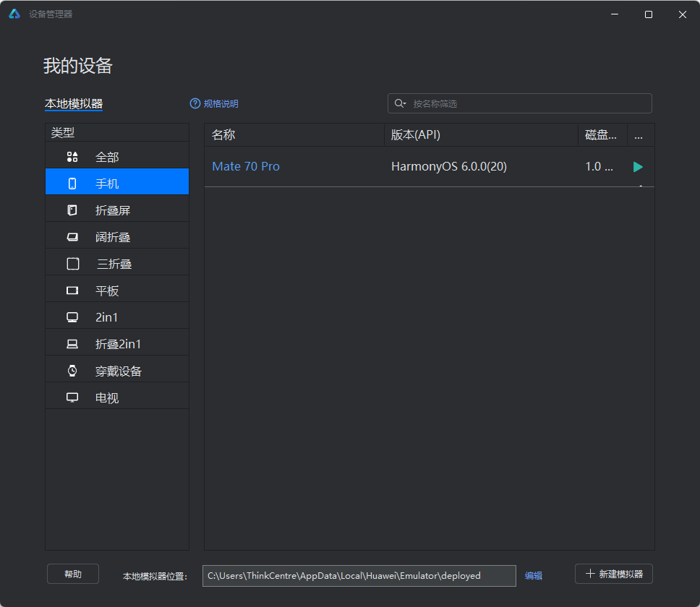Sort by the 名称 column header
The width and height of the screenshot is (700, 607).
(294, 134)
